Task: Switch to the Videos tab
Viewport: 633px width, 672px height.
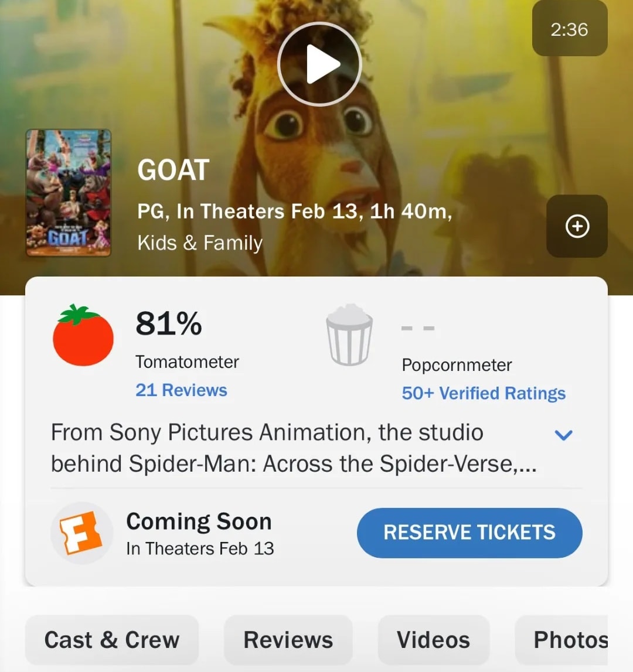Action: pos(434,640)
